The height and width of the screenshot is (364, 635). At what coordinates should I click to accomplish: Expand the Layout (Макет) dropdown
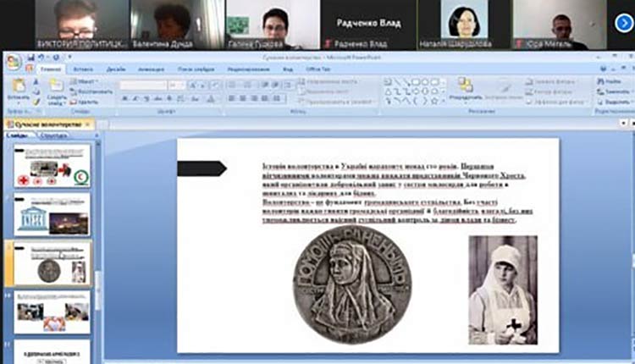click(87, 81)
